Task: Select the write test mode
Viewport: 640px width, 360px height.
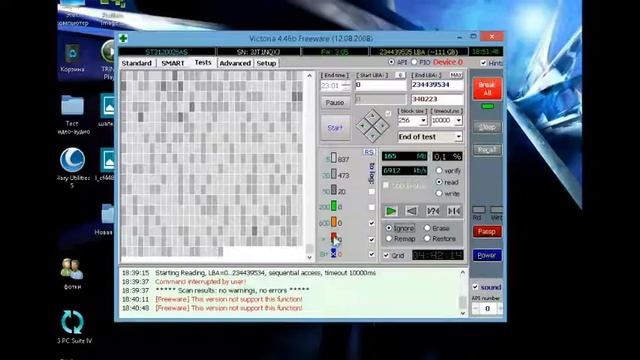Action: pyautogui.click(x=439, y=193)
